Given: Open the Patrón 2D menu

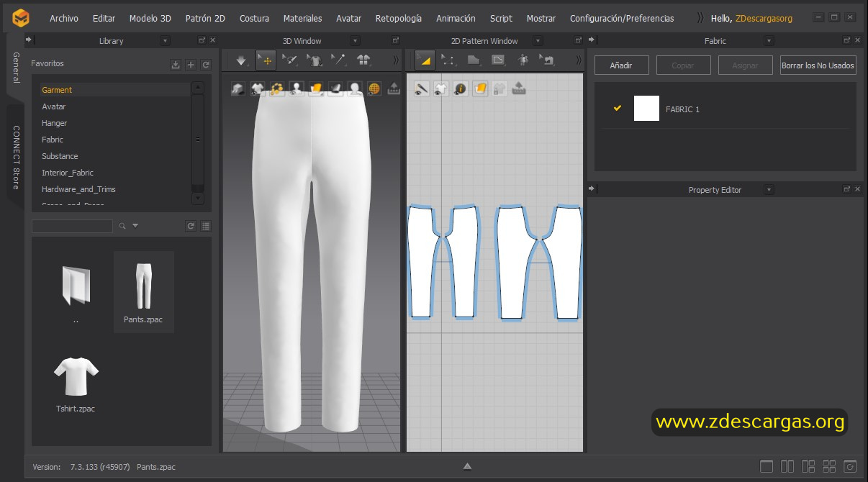Looking at the screenshot, I should (205, 18).
